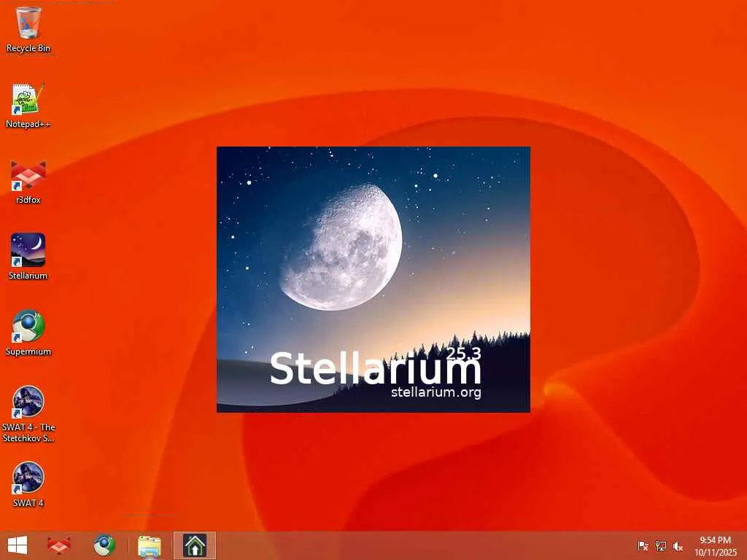Image resolution: width=747 pixels, height=560 pixels.
Task: Select the r3dfox desktop shortcut
Action: point(28,182)
